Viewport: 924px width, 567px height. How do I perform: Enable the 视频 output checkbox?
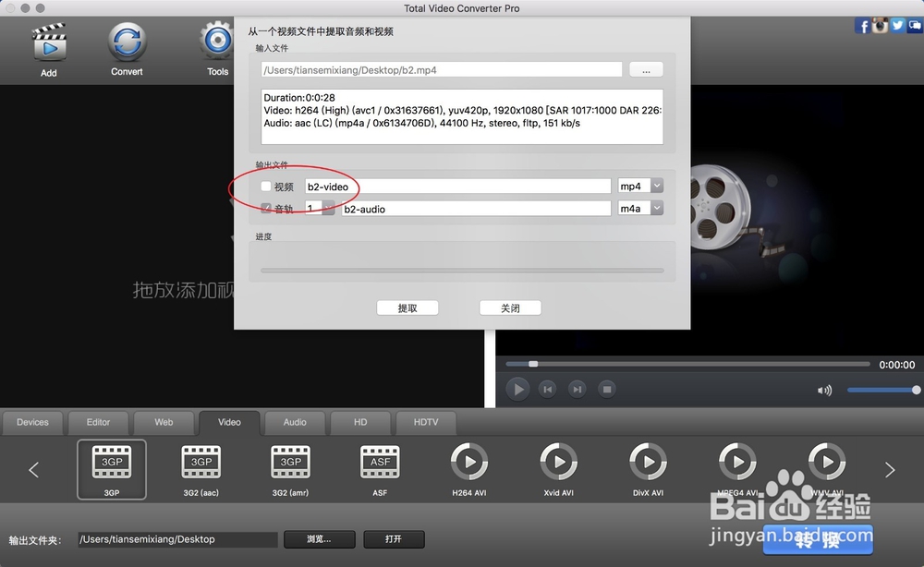(266, 186)
